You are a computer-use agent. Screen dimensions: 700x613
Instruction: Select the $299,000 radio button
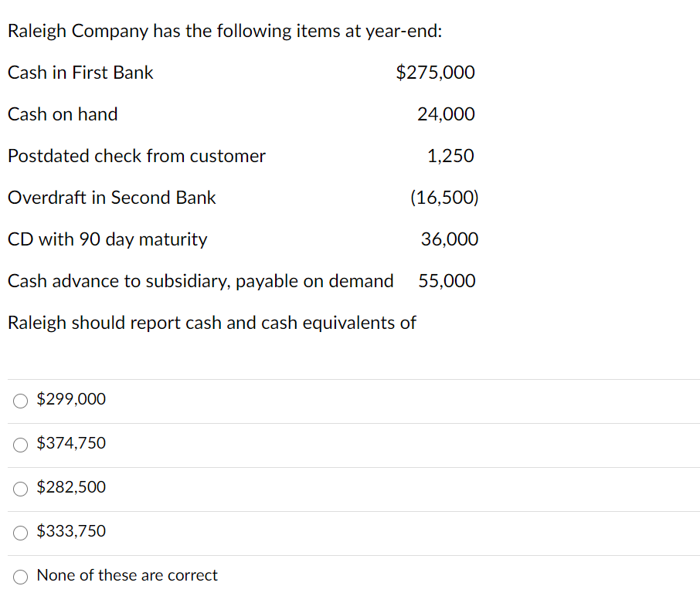point(21,401)
